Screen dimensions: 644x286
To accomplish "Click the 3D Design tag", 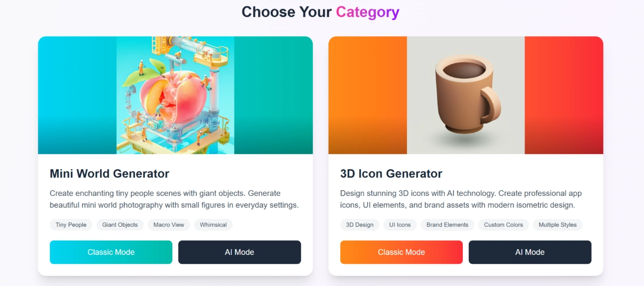I will (x=360, y=225).
